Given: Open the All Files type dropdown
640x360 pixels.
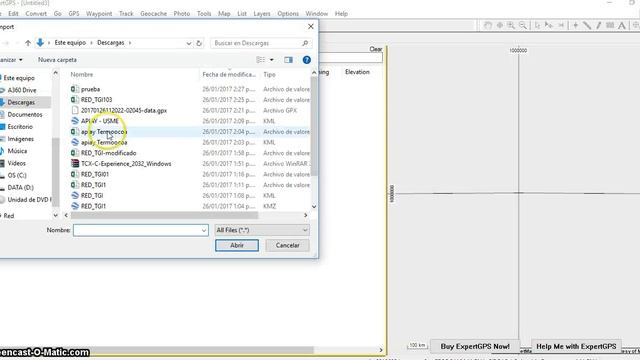Looking at the screenshot, I should (262, 230).
